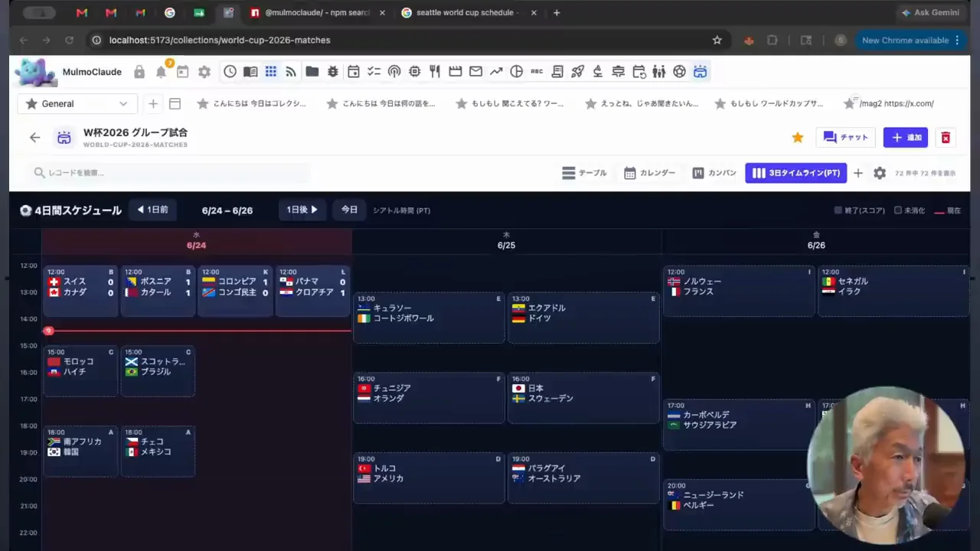The image size is (980, 551).
Task: Click the Chrome address bar URL
Action: (x=220, y=41)
